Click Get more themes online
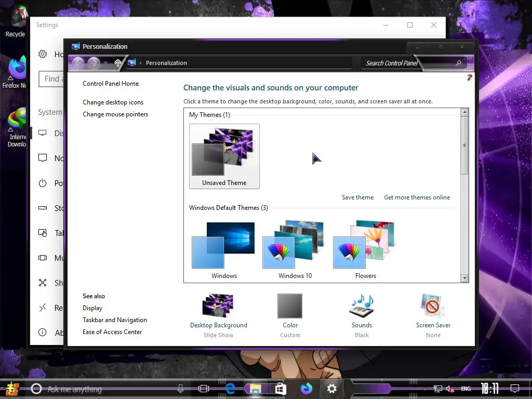The height and width of the screenshot is (399, 532). (417, 197)
